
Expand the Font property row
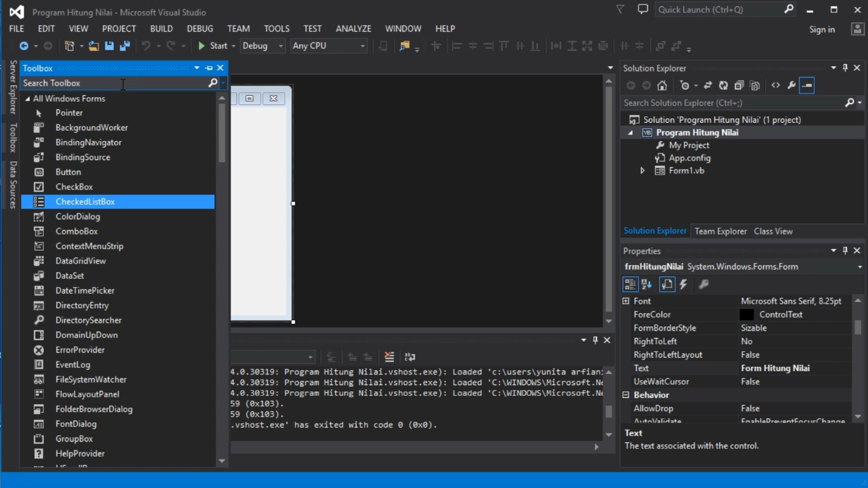[626, 301]
